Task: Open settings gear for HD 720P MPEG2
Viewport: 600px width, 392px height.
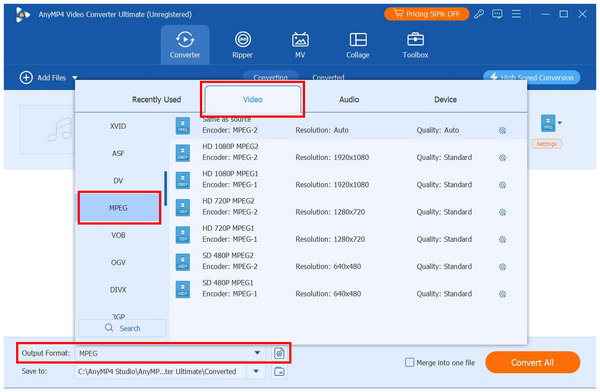Action: pos(502,212)
